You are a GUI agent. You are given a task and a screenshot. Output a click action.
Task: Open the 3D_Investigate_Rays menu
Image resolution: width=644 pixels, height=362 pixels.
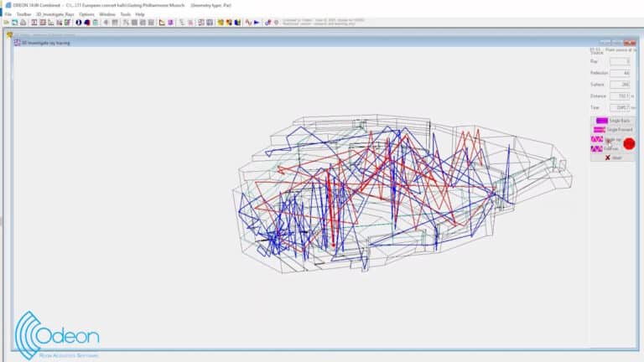tap(55, 14)
